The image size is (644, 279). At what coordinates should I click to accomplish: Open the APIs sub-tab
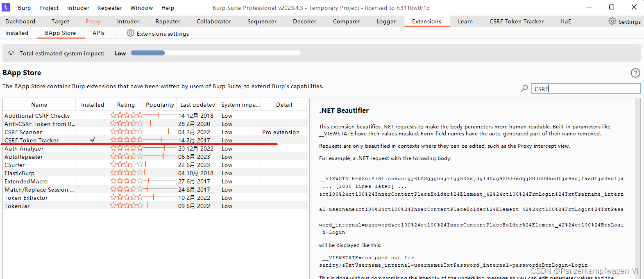coord(98,33)
